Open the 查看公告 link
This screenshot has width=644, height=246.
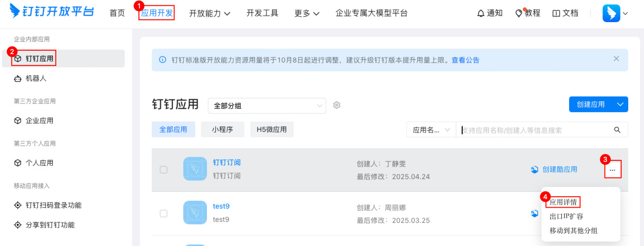pyautogui.click(x=466, y=60)
